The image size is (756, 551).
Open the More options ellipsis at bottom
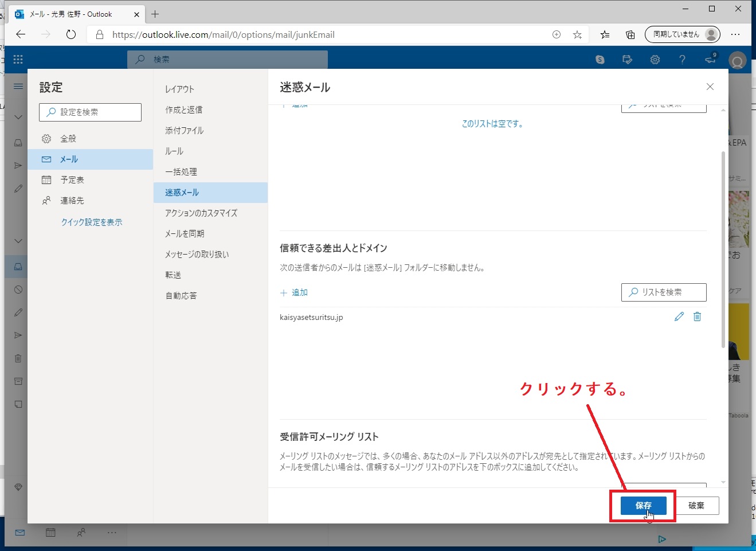(112, 533)
